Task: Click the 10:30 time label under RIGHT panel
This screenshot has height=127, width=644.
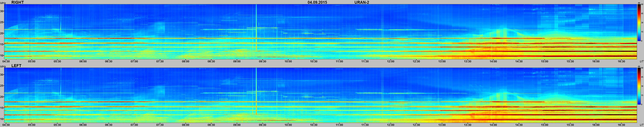Action: (314, 61)
